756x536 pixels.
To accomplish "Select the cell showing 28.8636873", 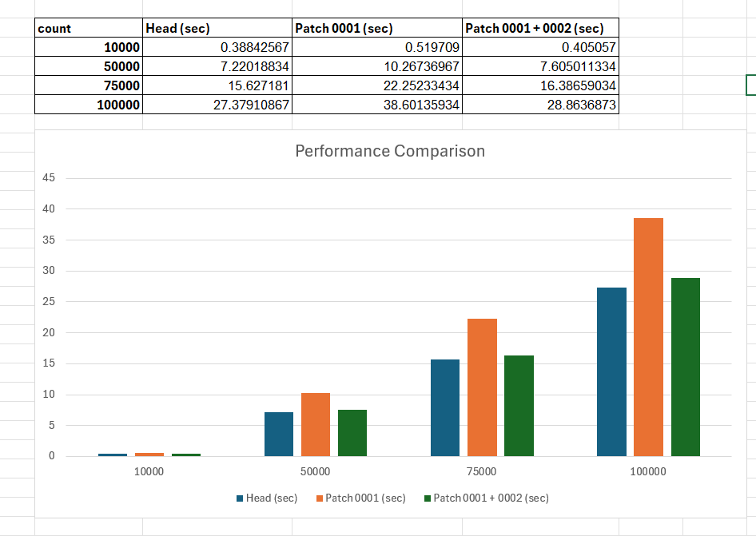I will [x=540, y=105].
